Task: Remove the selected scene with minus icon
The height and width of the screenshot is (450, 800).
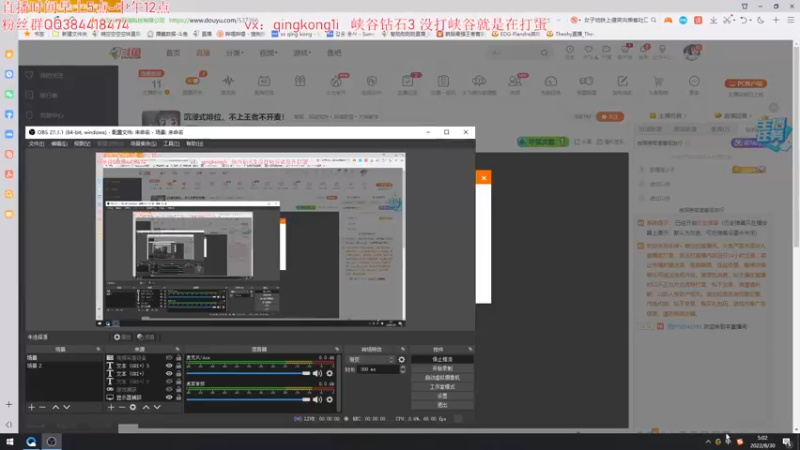Action: point(43,407)
